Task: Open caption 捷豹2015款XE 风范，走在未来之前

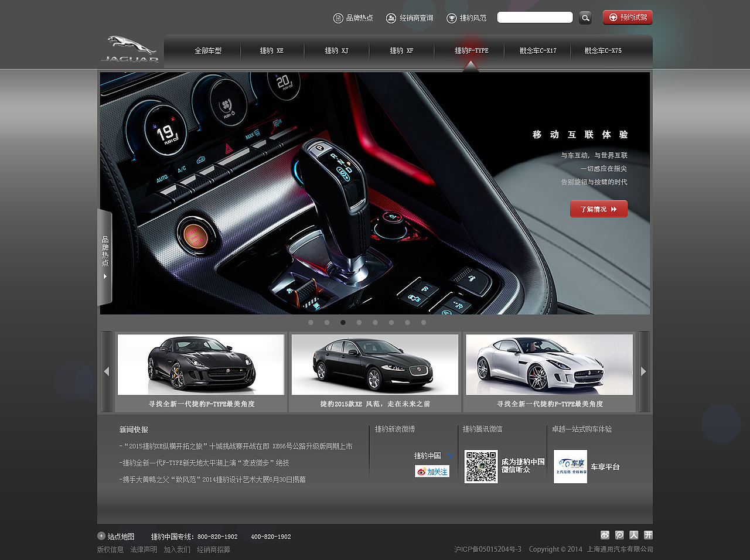Action: click(375, 404)
